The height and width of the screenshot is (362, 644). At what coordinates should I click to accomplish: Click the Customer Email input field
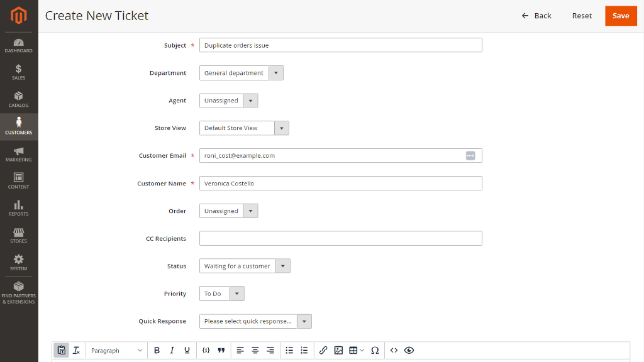coord(341,156)
